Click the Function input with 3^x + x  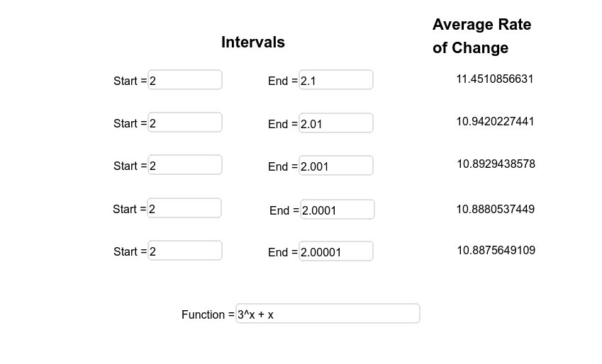click(328, 314)
